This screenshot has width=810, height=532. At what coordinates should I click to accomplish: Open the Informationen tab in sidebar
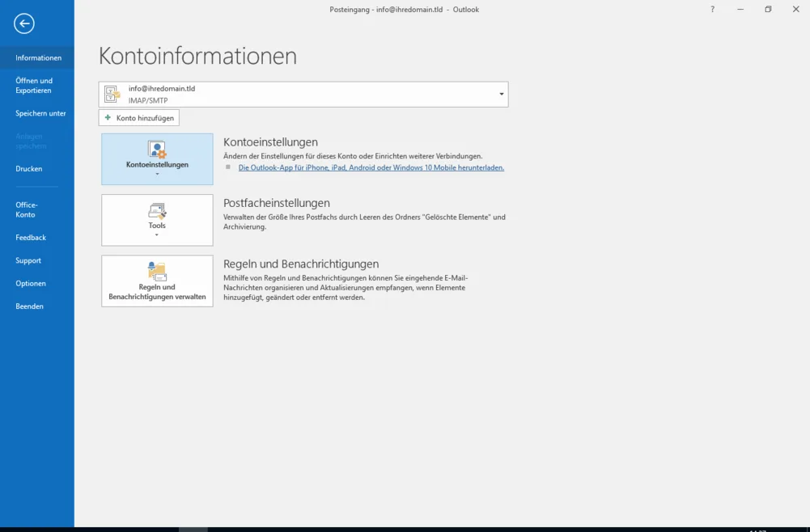(38, 58)
